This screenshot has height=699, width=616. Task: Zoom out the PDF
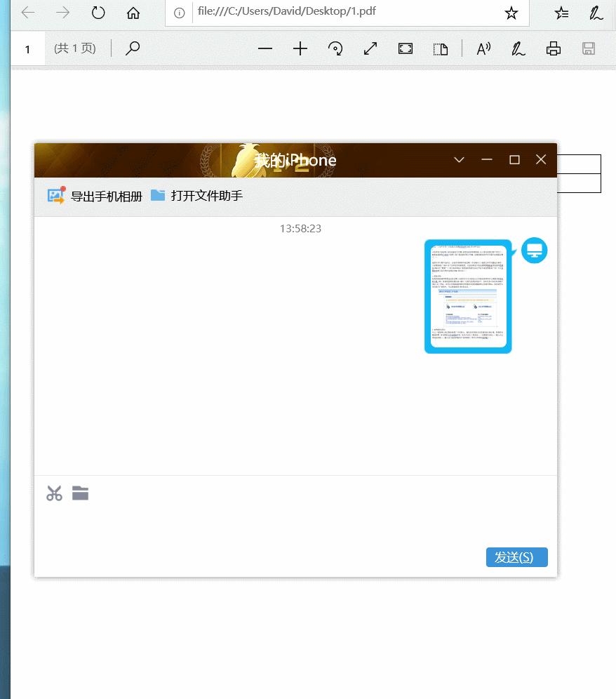(265, 48)
